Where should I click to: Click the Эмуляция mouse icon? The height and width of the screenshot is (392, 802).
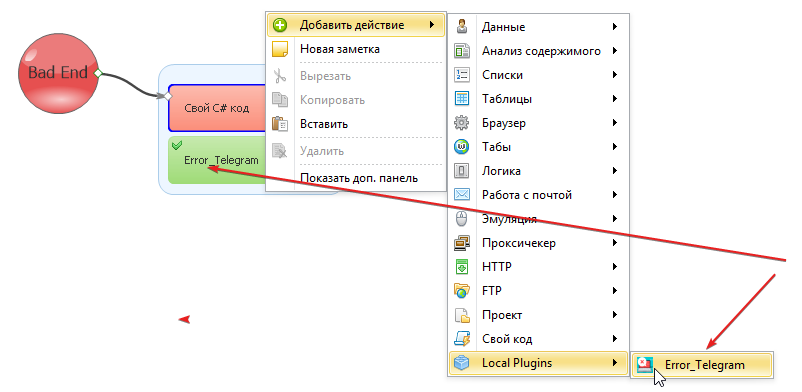point(462,219)
